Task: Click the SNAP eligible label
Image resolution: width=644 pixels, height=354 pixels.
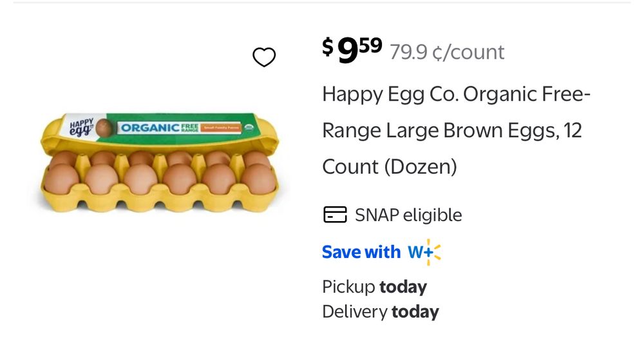Action: (x=408, y=215)
